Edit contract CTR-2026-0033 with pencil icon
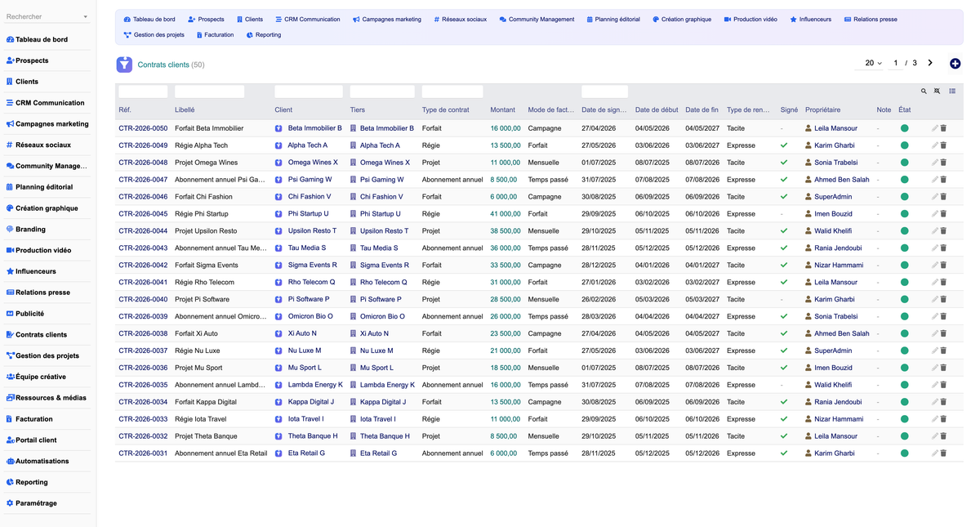The image size is (980, 527). coord(934,419)
